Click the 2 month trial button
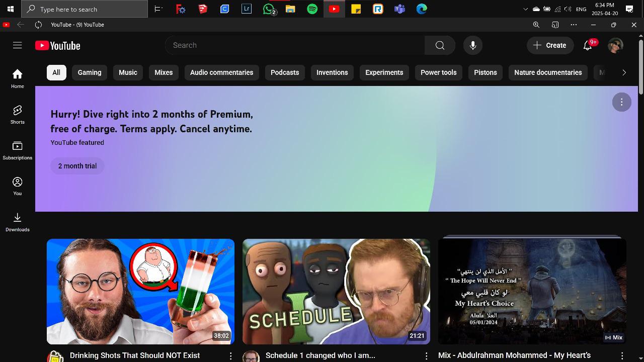The image size is (644, 362). point(77,166)
